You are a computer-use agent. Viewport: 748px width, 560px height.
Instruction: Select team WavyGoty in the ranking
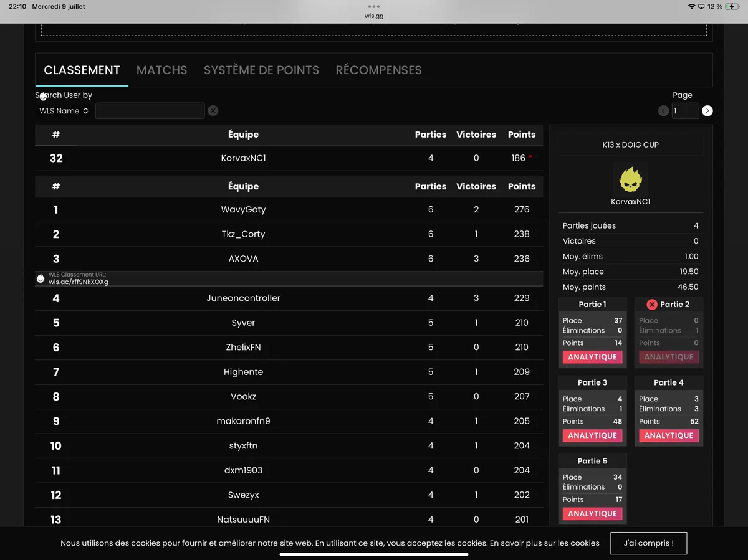(x=243, y=209)
